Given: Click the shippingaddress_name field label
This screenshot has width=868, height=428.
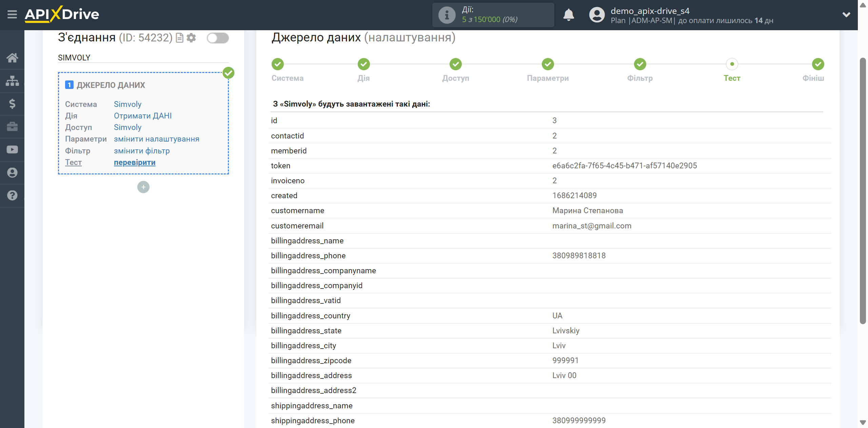Looking at the screenshot, I should tap(312, 406).
